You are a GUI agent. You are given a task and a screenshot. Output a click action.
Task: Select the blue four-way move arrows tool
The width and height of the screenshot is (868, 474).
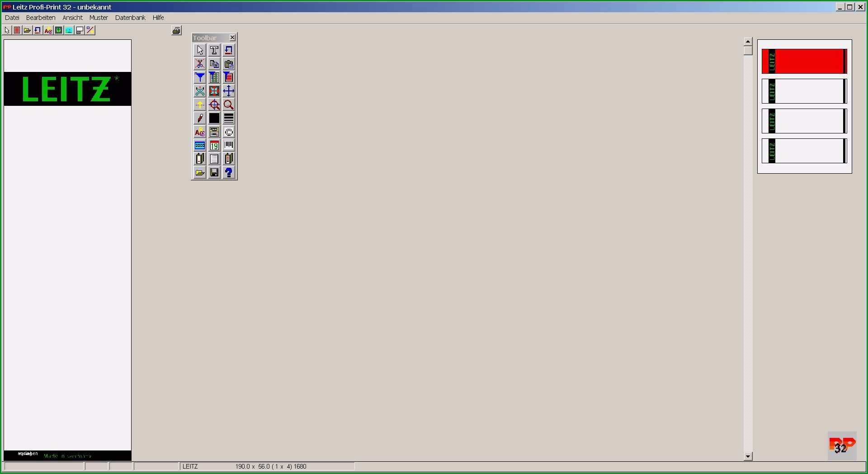pyautogui.click(x=229, y=91)
